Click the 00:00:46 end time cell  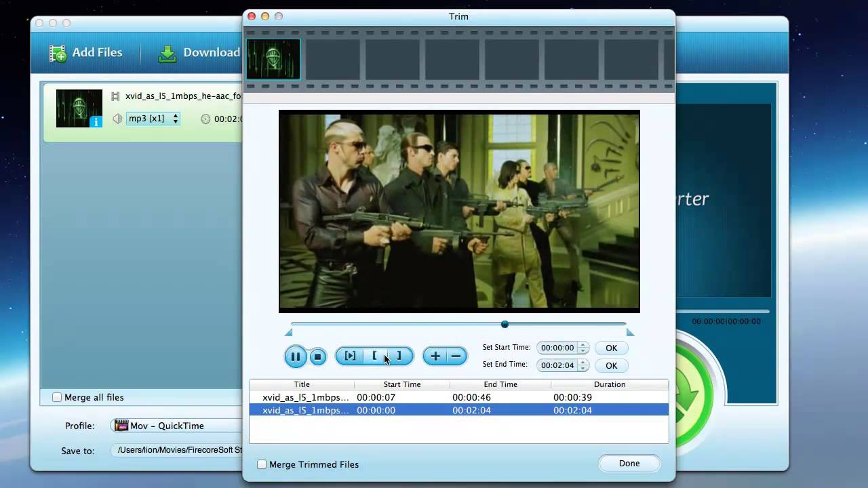(x=471, y=397)
